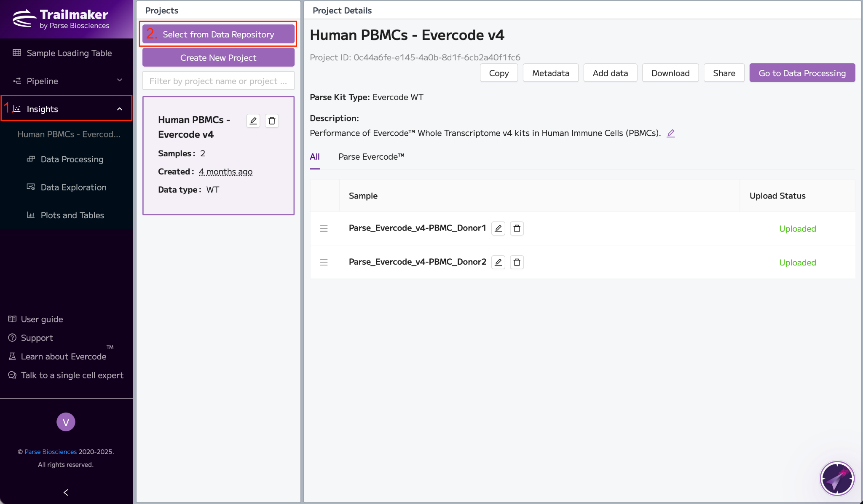Switch to the Parse Evercode tab

pyautogui.click(x=371, y=157)
